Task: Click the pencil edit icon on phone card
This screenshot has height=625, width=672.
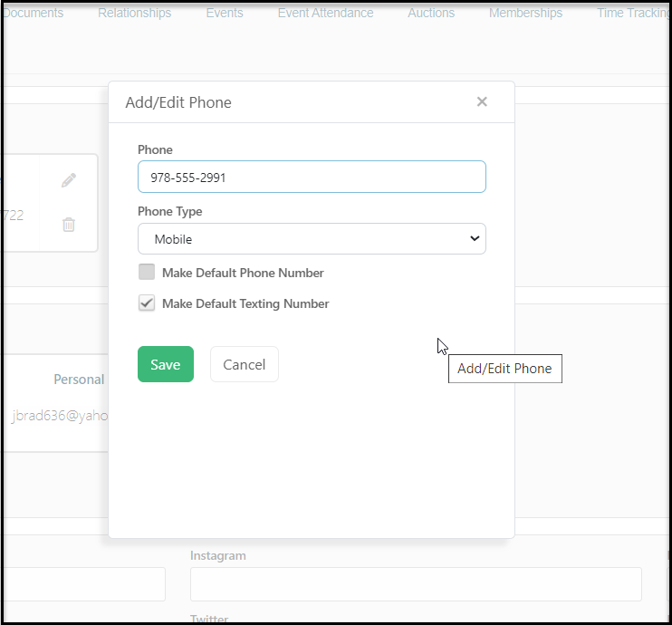Action: point(69,180)
